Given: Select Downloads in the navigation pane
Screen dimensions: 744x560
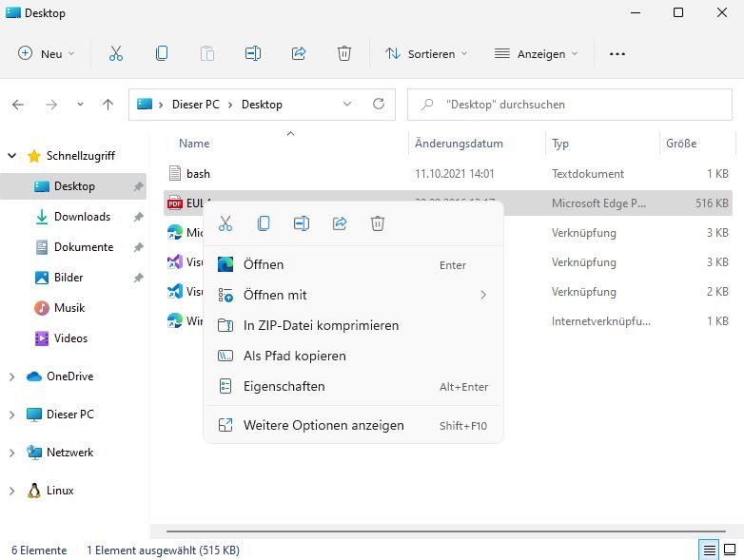Looking at the screenshot, I should (82, 217).
